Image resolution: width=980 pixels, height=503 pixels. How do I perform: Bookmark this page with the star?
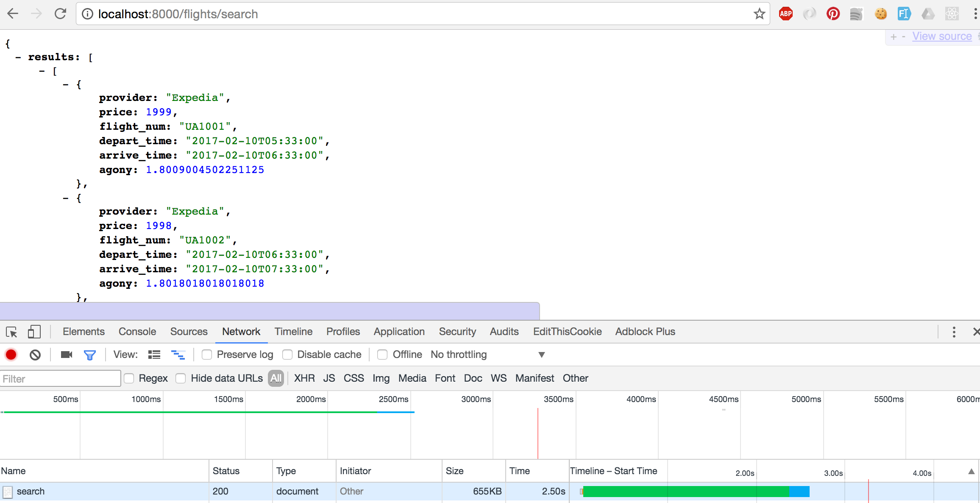point(759,14)
